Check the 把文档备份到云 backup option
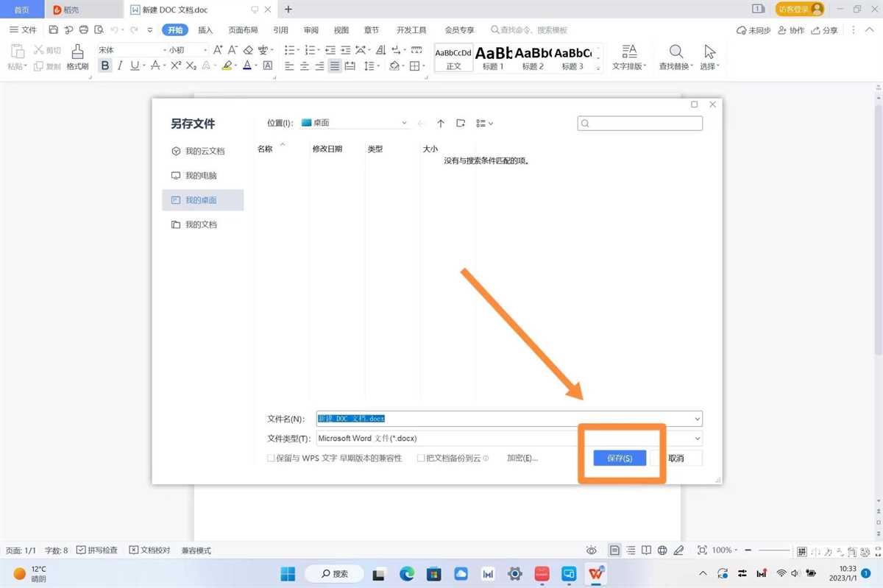This screenshot has width=883, height=588. 421,458
